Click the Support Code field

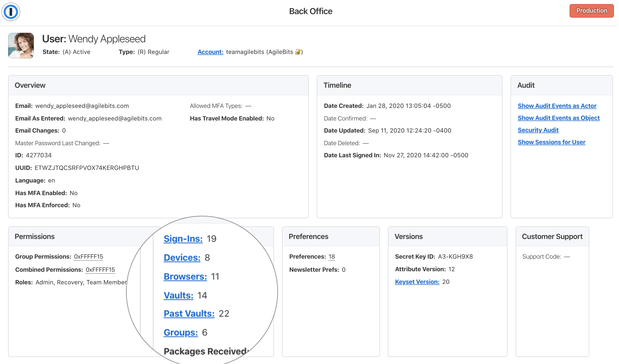(546, 257)
